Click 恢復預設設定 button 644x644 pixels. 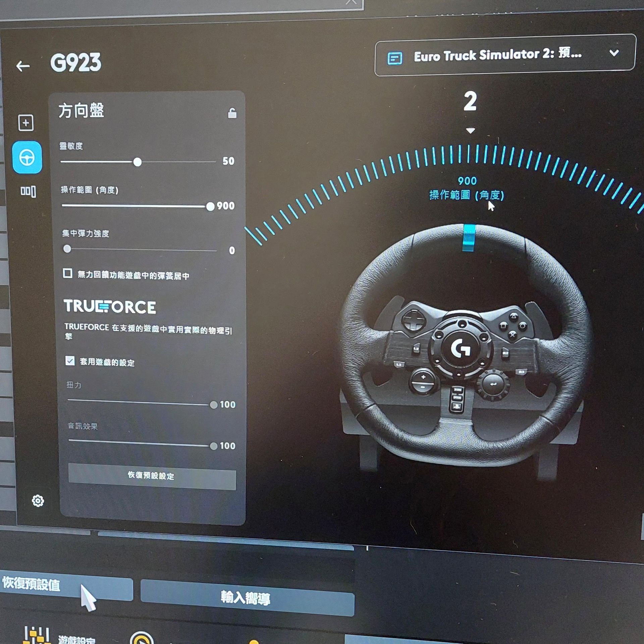point(152,476)
